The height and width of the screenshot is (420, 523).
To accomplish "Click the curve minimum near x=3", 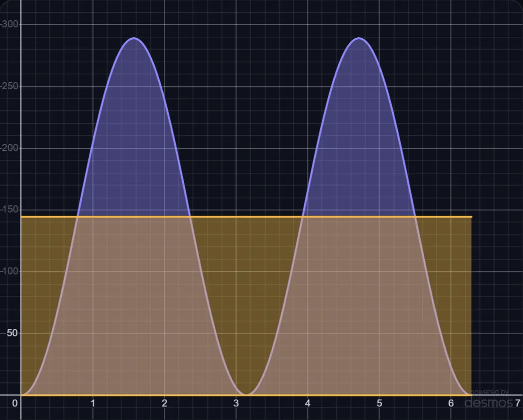I will pos(247,395).
